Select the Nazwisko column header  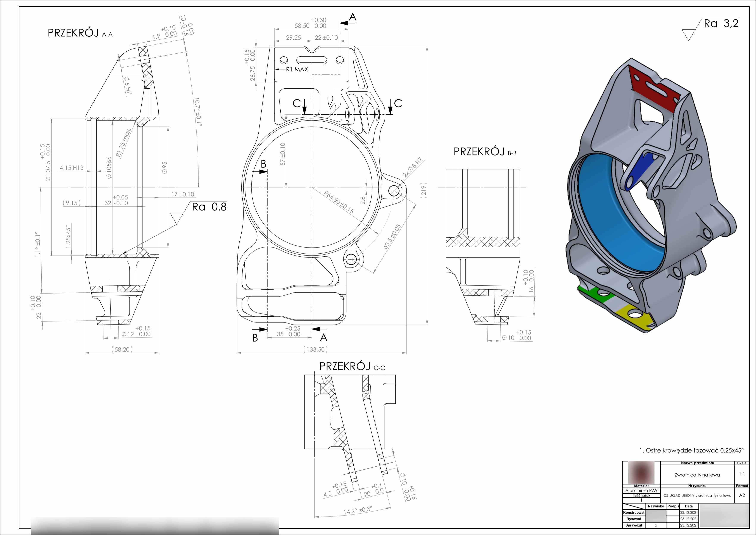click(x=656, y=506)
